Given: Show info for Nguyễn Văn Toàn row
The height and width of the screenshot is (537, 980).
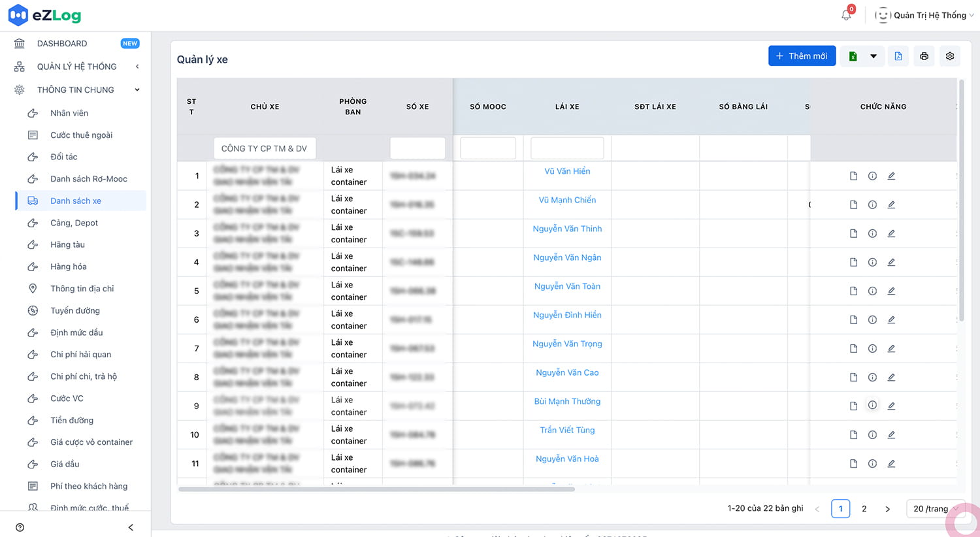Looking at the screenshot, I should pyautogui.click(x=872, y=291).
